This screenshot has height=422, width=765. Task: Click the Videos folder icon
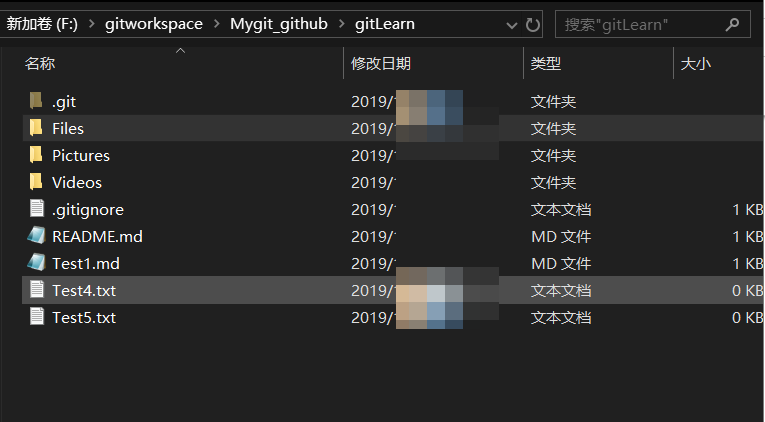point(36,182)
